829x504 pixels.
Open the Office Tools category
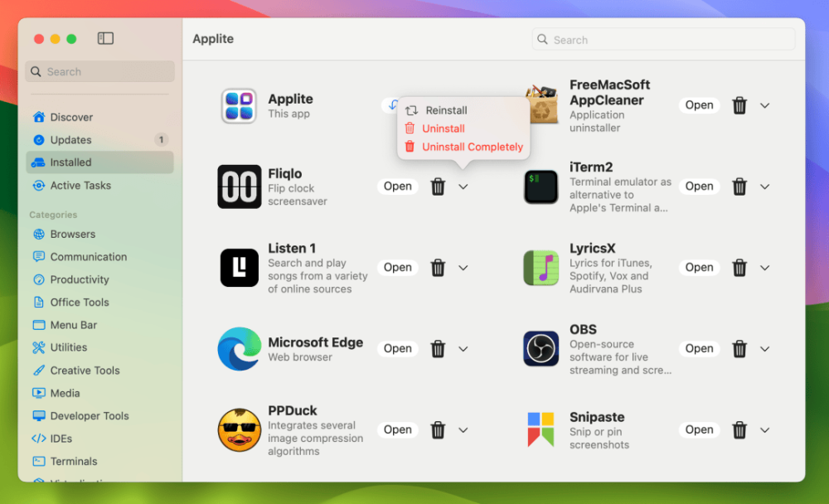click(x=99, y=302)
